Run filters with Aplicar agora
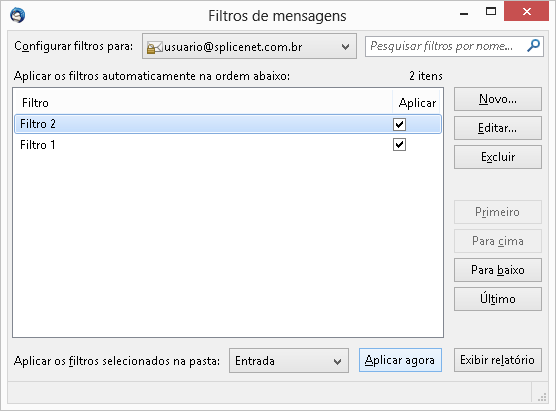This screenshot has height=411, width=556. tap(400, 360)
